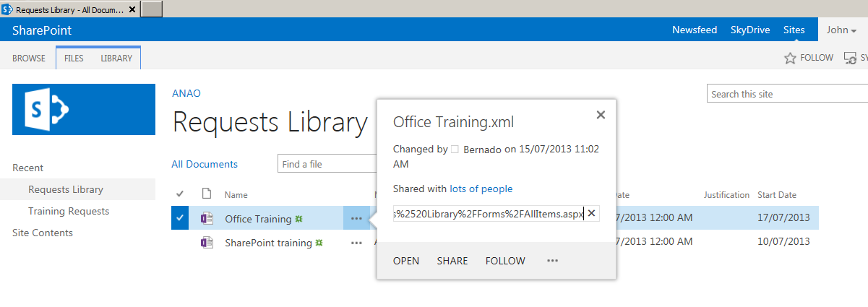The width and height of the screenshot is (868, 307).
Task: Click inside the Search this site box
Action: pyautogui.click(x=784, y=94)
